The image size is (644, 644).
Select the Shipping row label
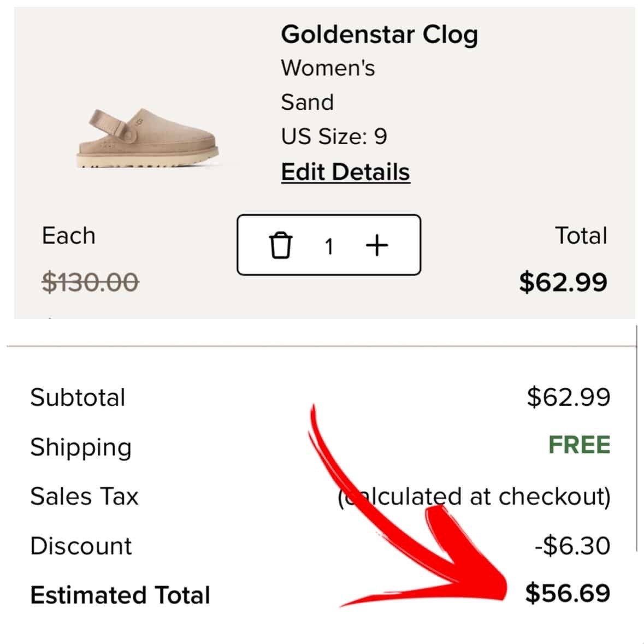(x=81, y=447)
